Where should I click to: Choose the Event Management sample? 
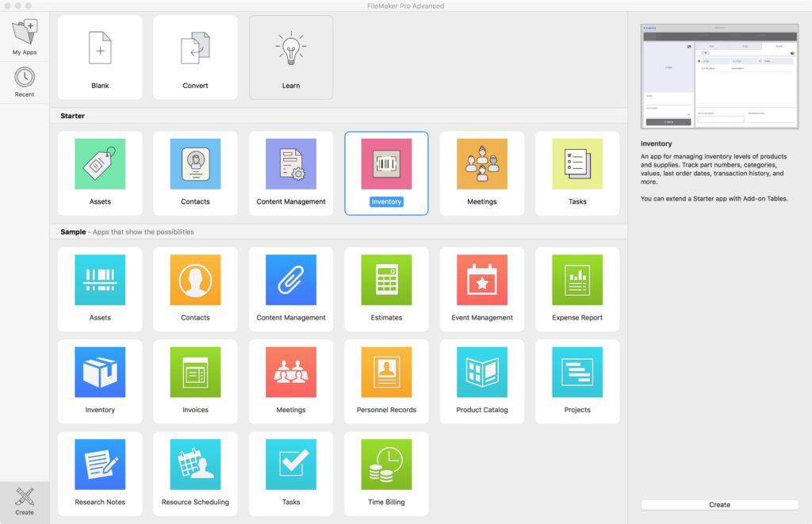coord(481,288)
